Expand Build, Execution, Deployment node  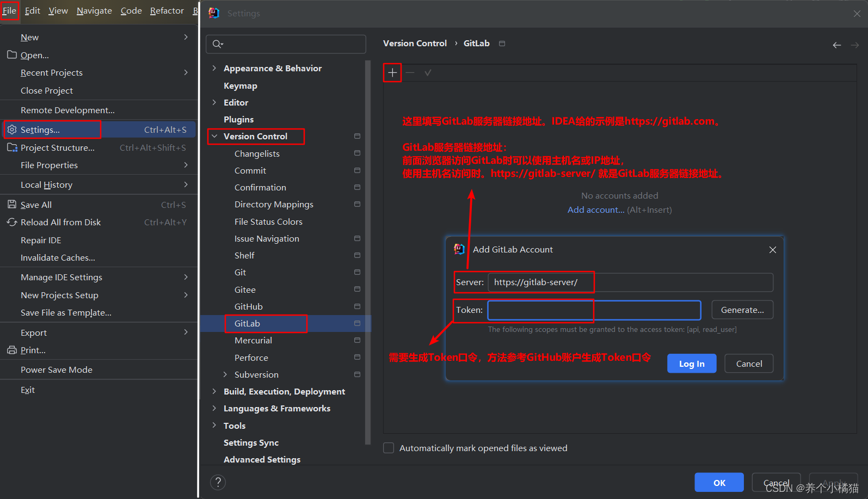(x=214, y=391)
